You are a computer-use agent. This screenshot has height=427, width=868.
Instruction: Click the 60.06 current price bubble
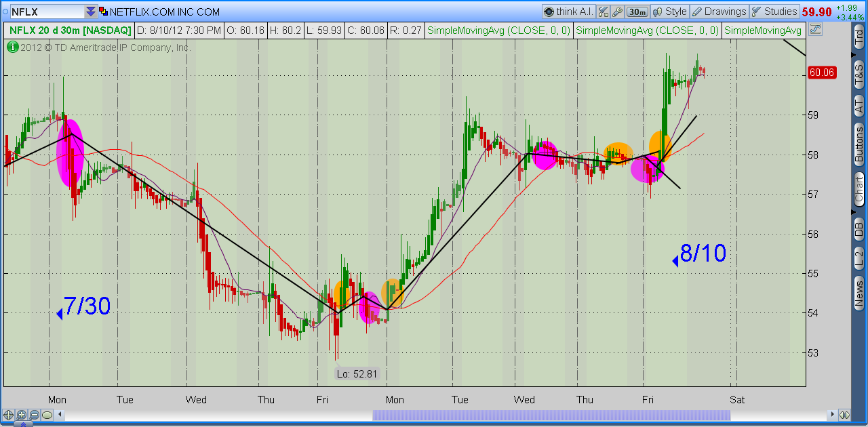coord(821,73)
